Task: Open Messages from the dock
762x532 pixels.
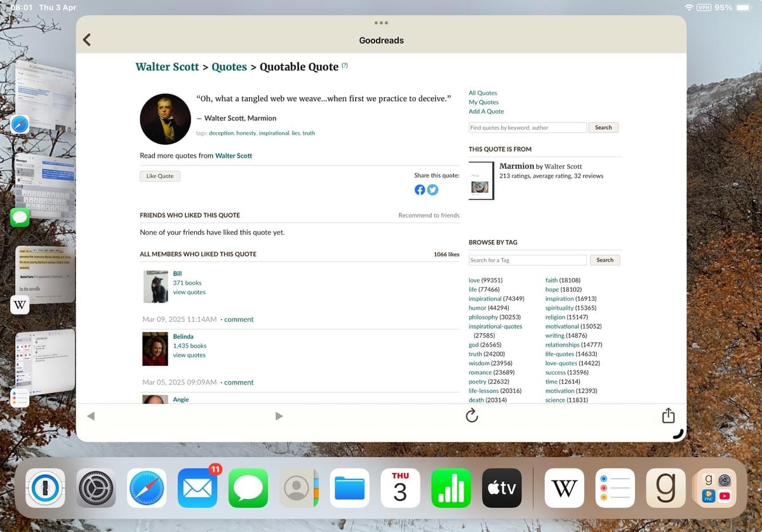Action: [248, 488]
